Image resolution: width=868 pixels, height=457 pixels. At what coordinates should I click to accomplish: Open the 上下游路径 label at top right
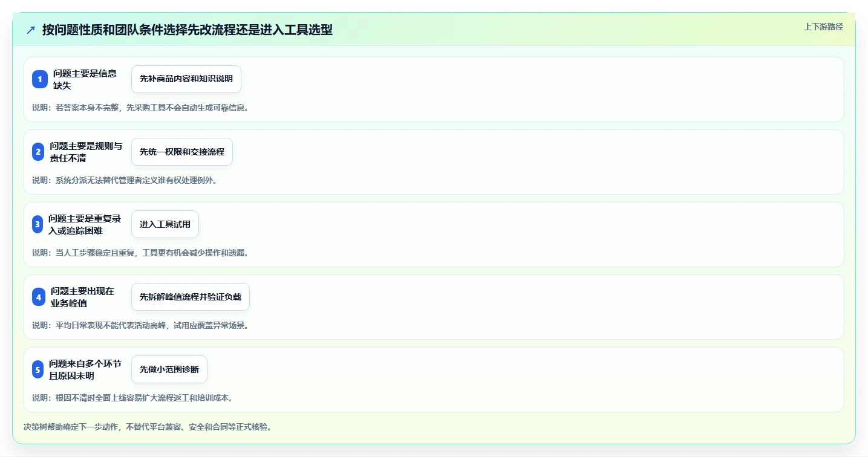[823, 27]
